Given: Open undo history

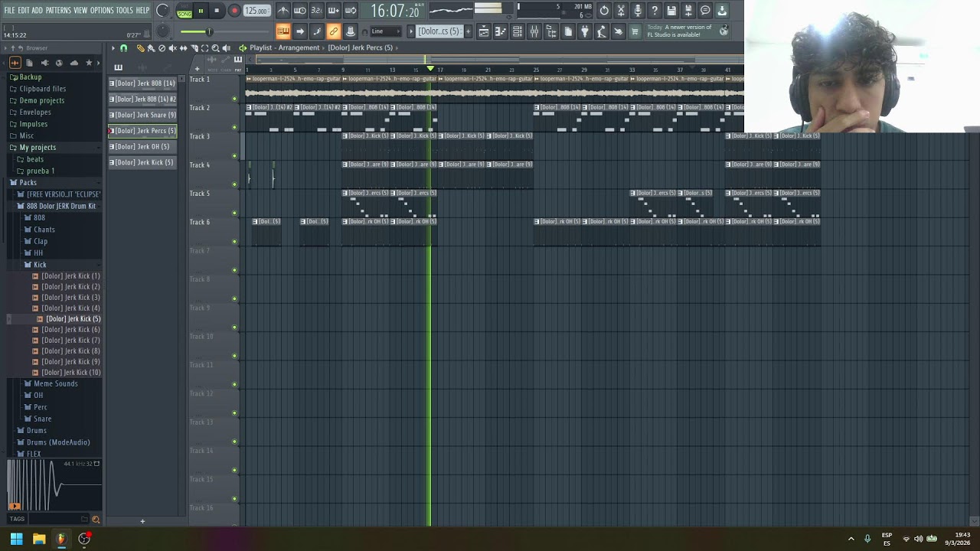Looking at the screenshot, I should [x=604, y=11].
